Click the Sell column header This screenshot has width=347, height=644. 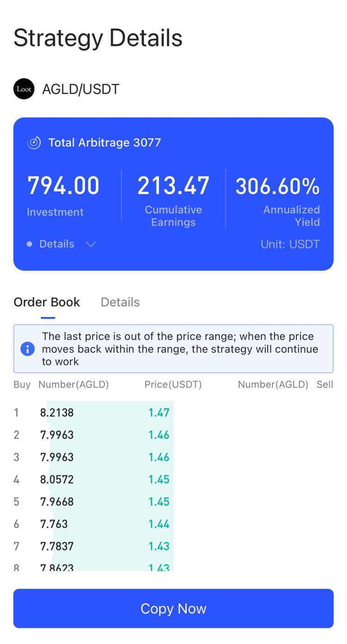324,385
